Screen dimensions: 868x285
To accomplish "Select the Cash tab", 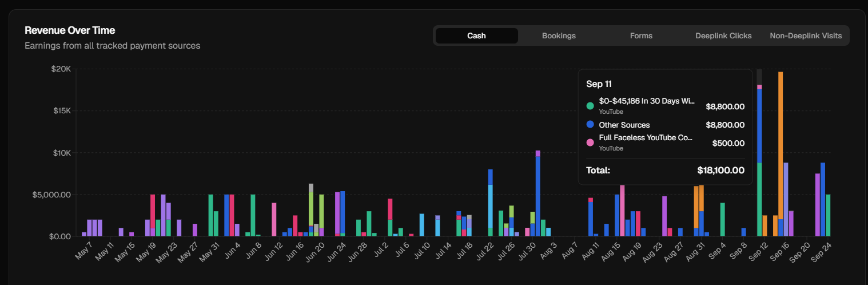I will coord(476,35).
